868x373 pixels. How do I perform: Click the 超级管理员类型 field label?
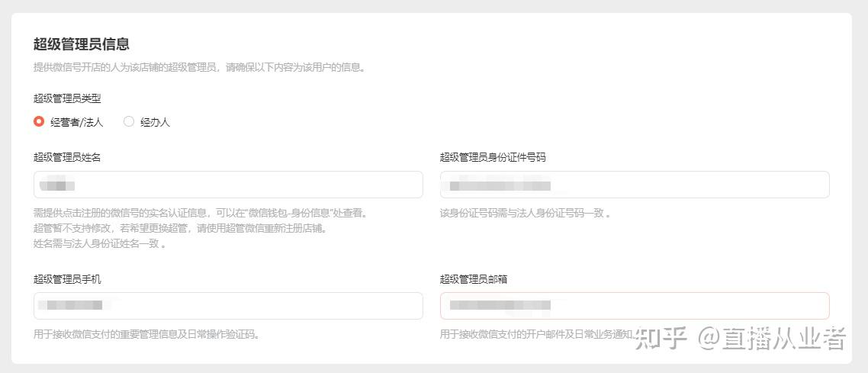coord(67,98)
